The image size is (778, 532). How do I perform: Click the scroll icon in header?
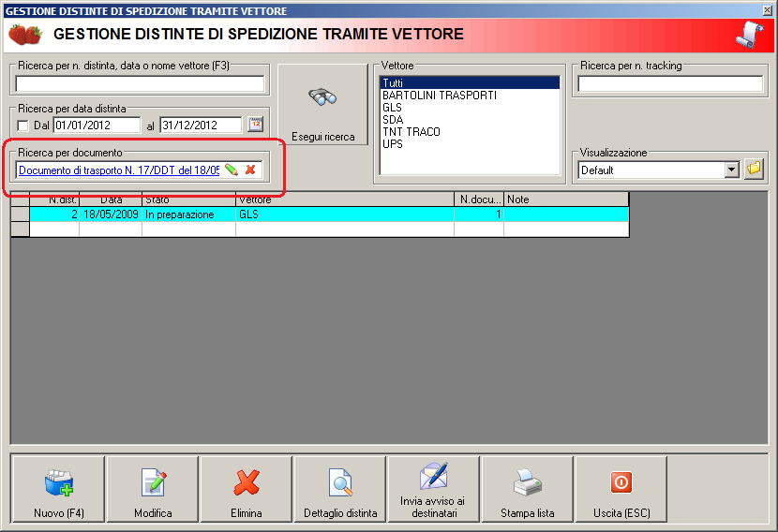pyautogui.click(x=750, y=35)
